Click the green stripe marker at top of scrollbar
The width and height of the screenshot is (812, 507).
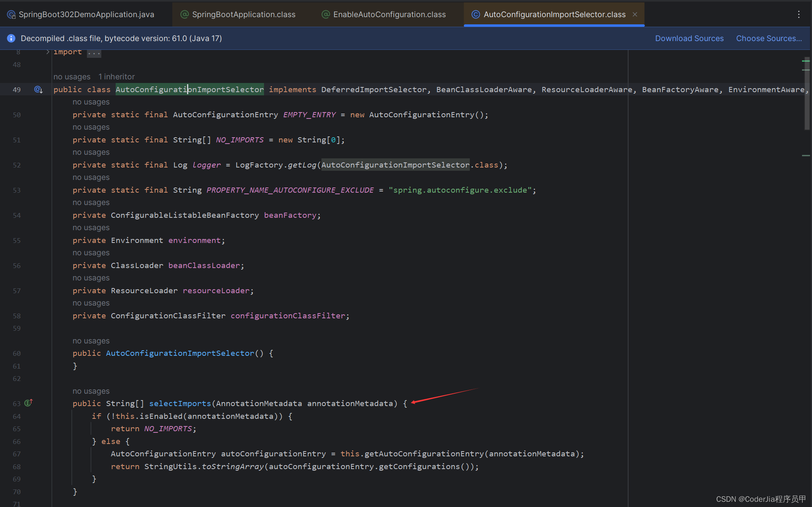point(806,61)
